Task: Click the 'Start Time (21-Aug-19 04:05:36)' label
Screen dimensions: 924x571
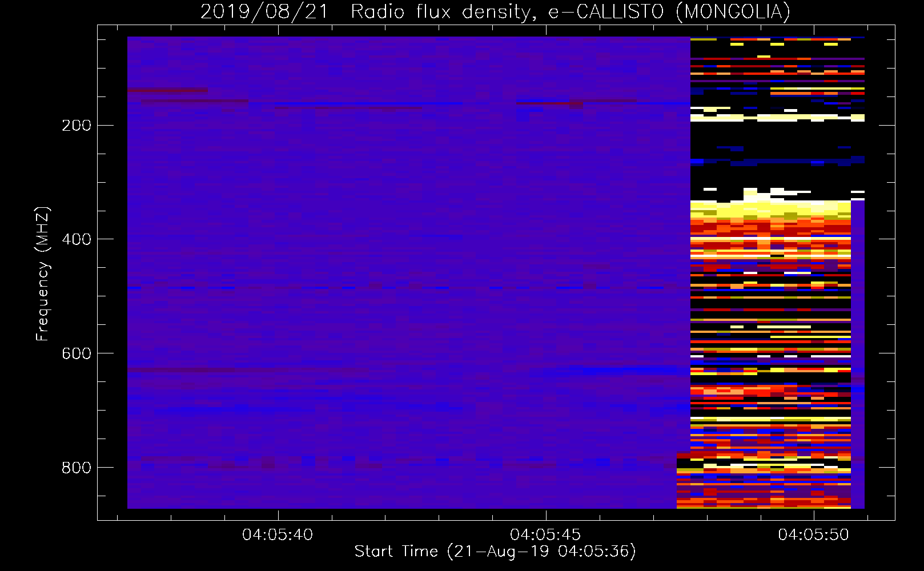Action: [495, 552]
